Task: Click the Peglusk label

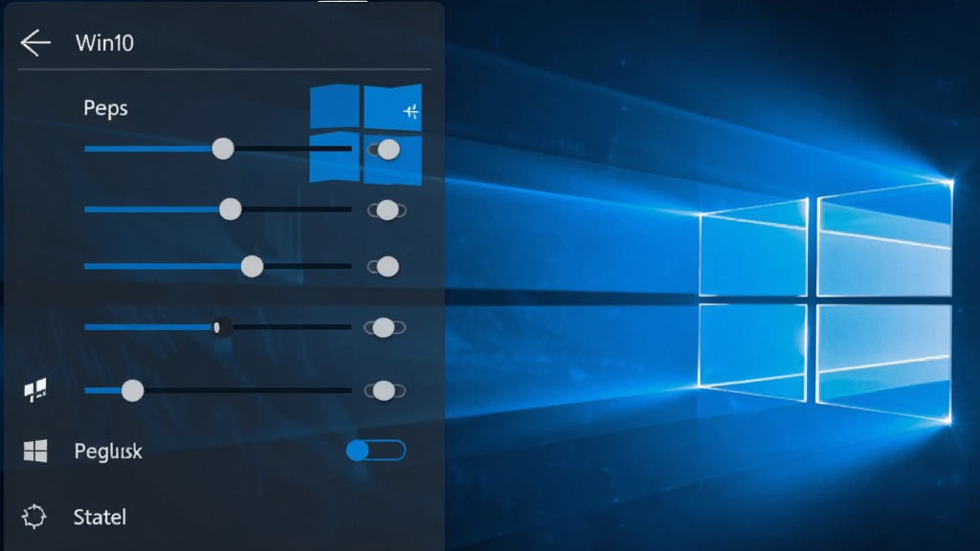Action: (108, 452)
